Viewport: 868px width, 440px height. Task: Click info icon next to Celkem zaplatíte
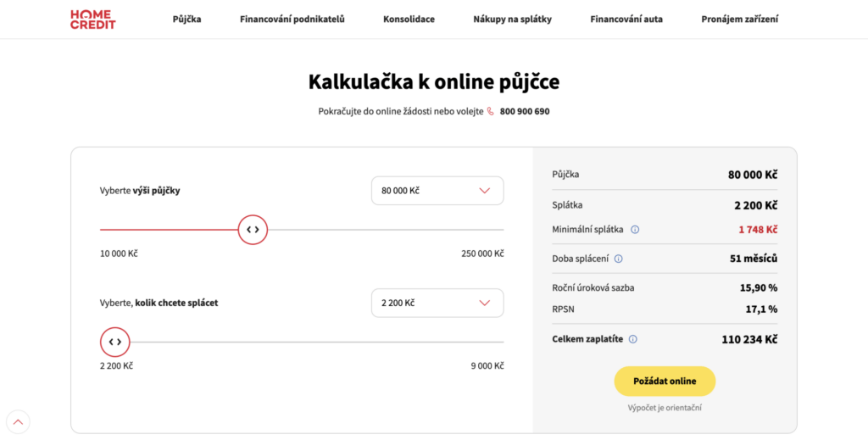(x=632, y=339)
